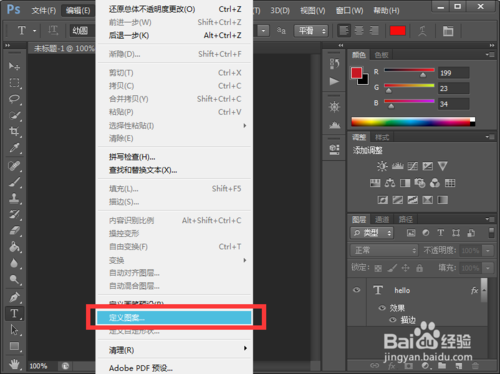Image resolution: width=500 pixels, height=374 pixels.
Task: Open the 文件(F) menu
Action: pos(44,11)
